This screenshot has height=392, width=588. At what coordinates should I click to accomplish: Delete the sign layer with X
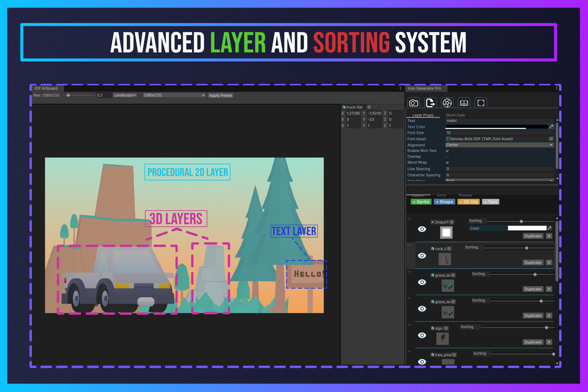click(x=549, y=342)
